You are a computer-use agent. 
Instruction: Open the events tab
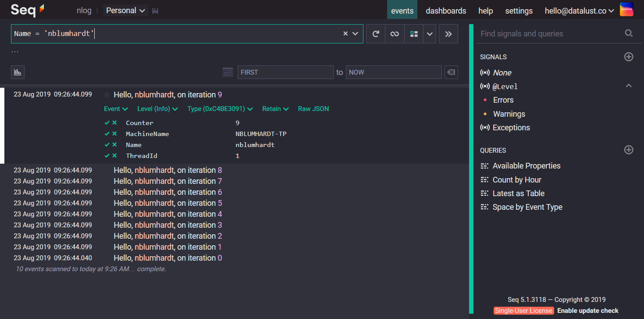point(402,11)
